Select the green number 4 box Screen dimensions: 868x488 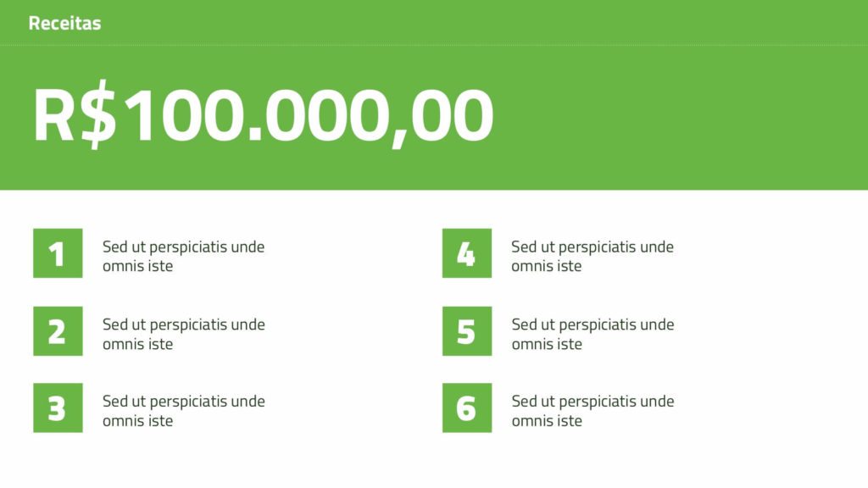[466, 253]
